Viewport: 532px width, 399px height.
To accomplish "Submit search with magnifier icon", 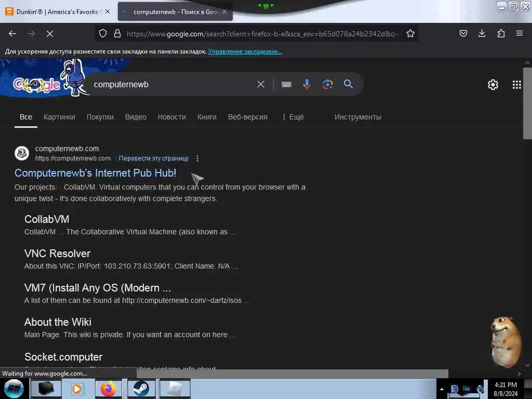I will [348, 84].
